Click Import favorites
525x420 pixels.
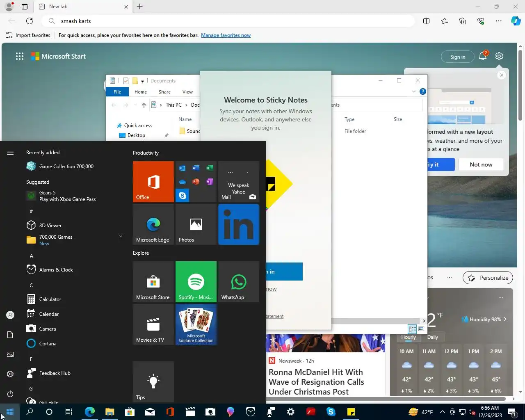point(28,35)
